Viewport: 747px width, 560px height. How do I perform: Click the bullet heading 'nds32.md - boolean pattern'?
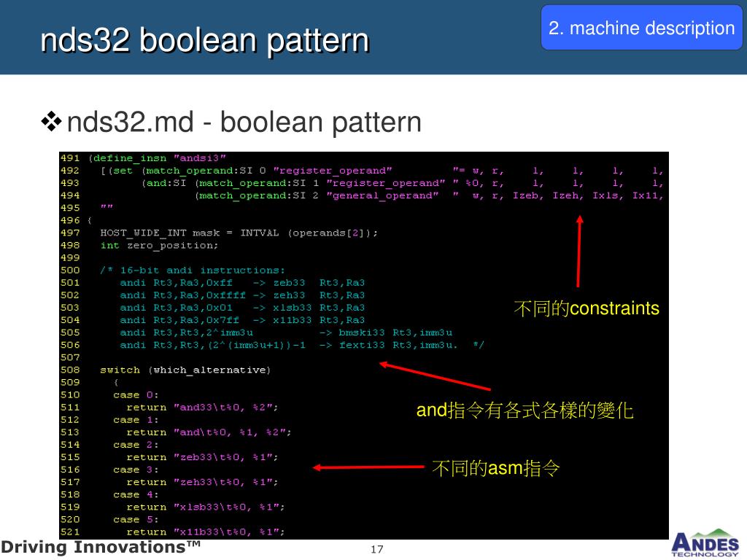(x=244, y=122)
